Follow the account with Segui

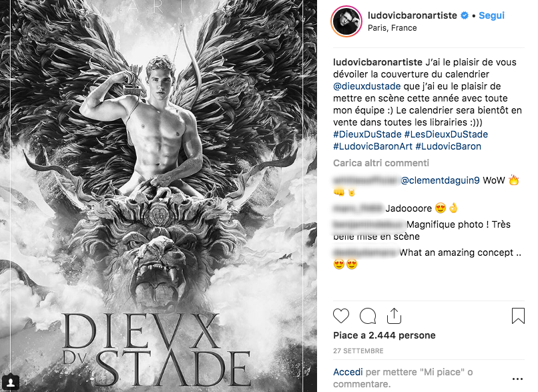click(x=491, y=15)
